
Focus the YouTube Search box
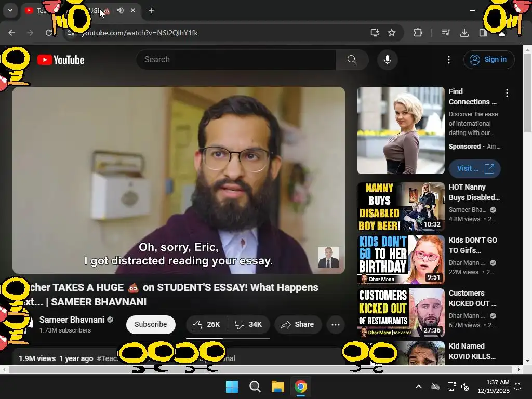(236, 60)
